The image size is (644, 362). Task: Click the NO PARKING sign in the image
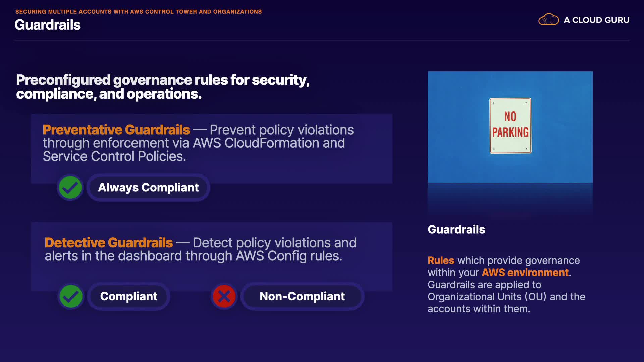coord(510,126)
